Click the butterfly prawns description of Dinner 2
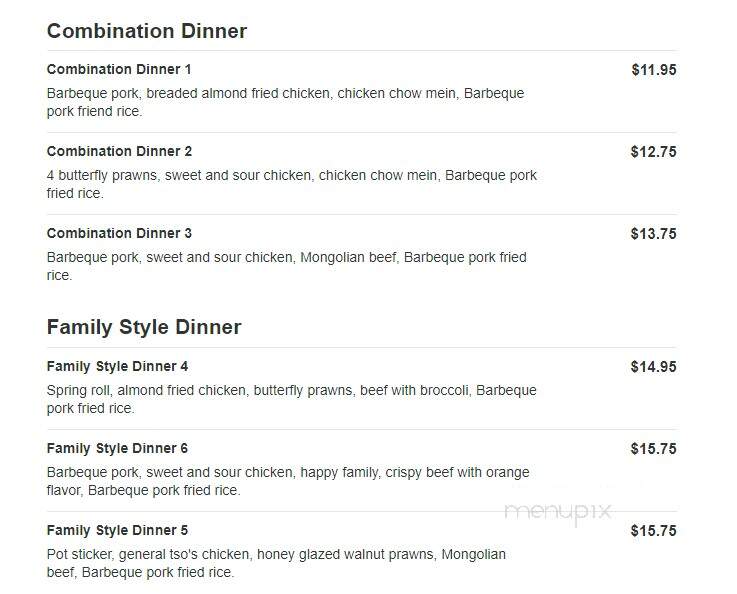The image size is (737, 594). (x=291, y=184)
